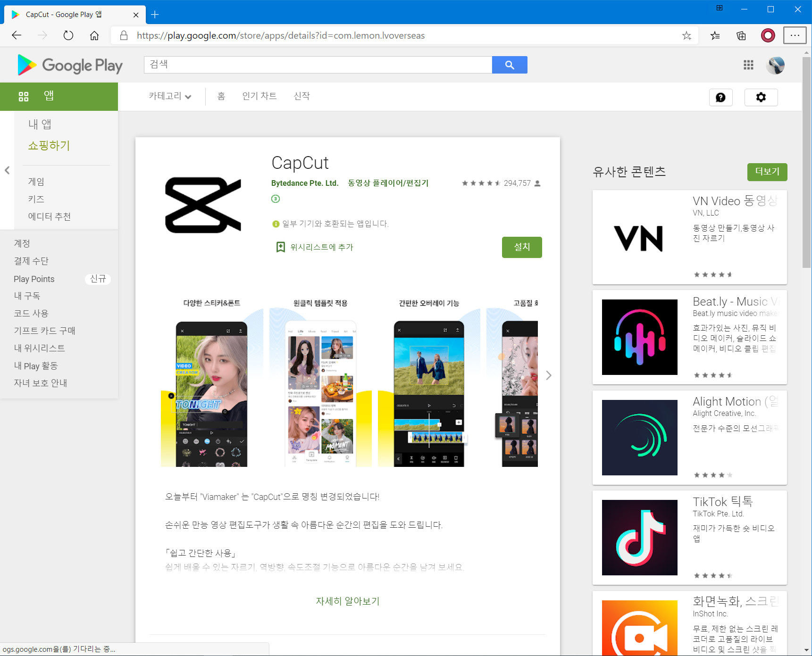The image size is (812, 656).
Task: Open browser settings and more menu
Action: pyautogui.click(x=795, y=35)
